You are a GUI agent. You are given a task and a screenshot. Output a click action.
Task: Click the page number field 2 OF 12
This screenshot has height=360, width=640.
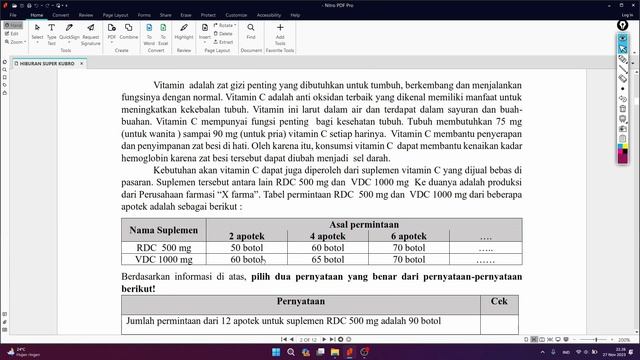(x=308, y=340)
